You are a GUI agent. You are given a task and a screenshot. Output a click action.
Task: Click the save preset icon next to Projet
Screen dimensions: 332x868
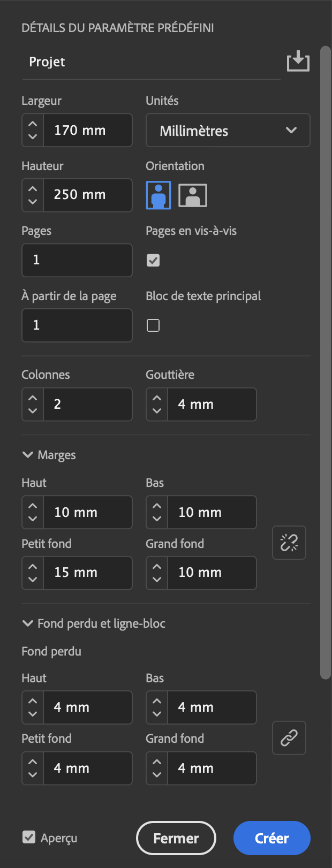[298, 62]
